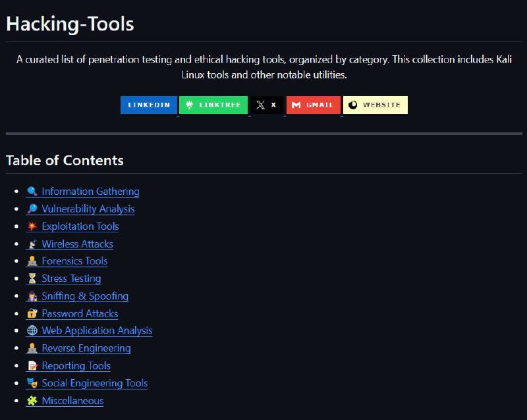Click the Table of Contents heading
Viewport: 527px width, 420px height.
(x=65, y=160)
